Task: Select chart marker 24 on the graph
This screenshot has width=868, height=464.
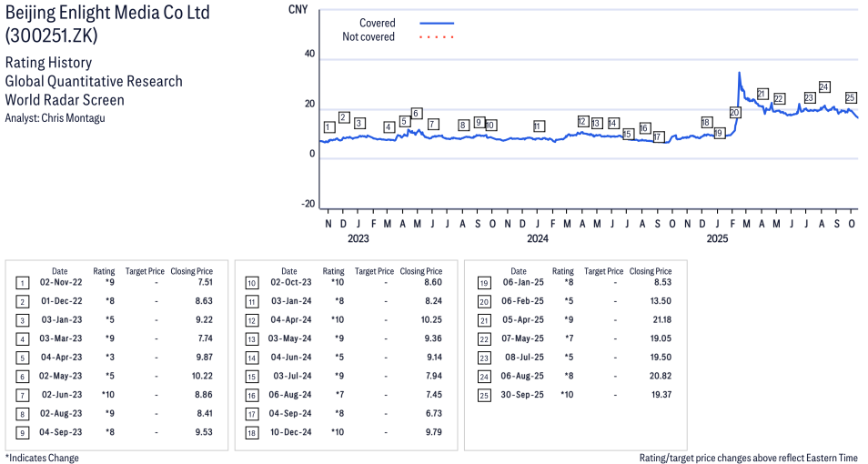Action: (x=823, y=87)
